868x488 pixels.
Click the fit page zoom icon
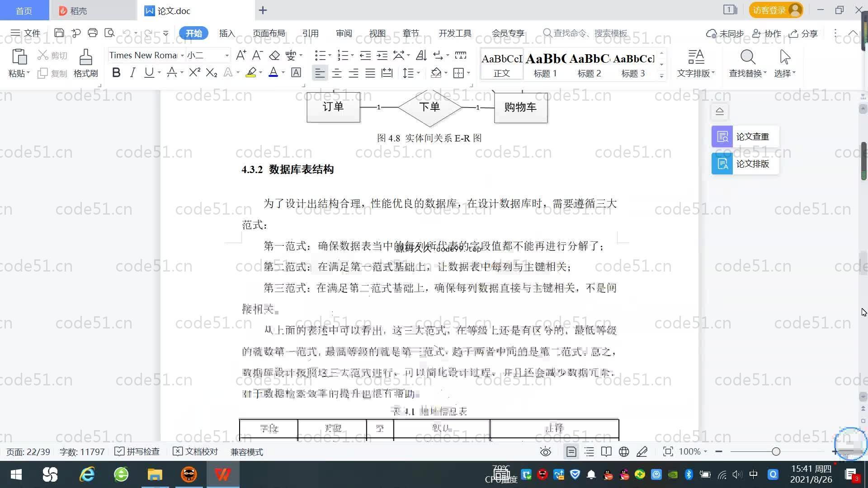click(668, 451)
